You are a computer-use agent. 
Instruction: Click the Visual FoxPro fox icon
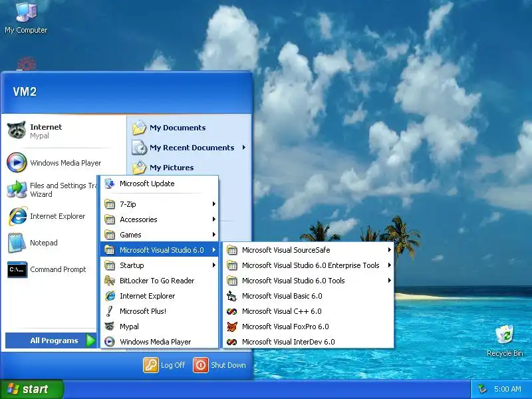click(x=232, y=327)
